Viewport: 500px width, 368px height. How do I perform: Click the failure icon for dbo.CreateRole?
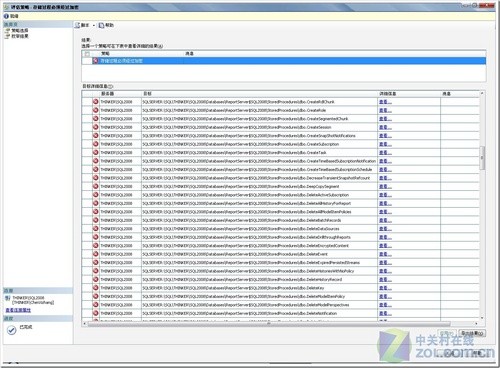click(x=96, y=110)
